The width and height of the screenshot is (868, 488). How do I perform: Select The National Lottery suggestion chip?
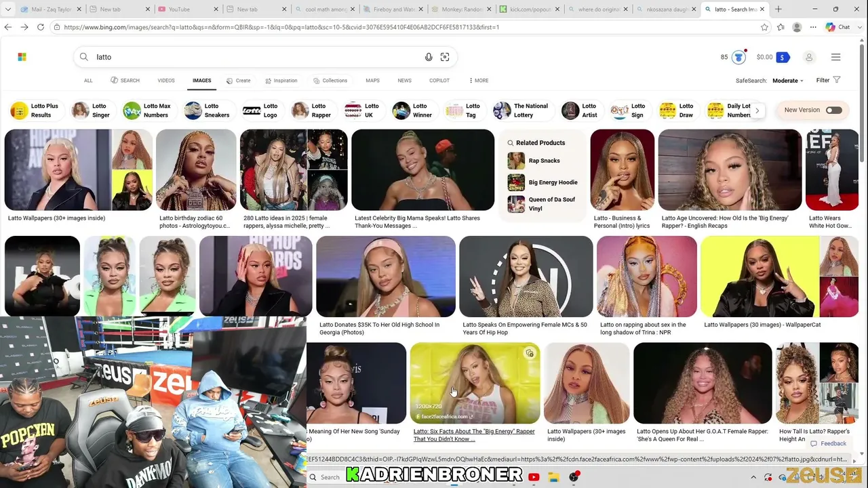pyautogui.click(x=521, y=110)
